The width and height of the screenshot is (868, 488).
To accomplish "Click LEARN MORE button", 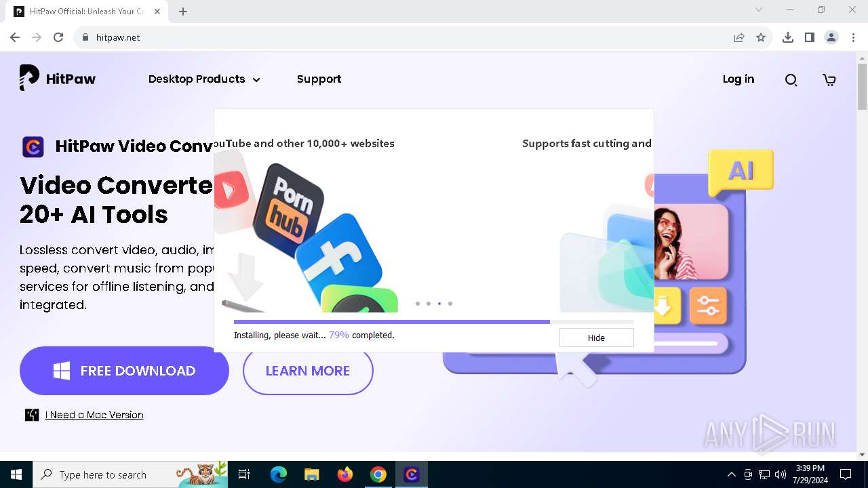I will 308,371.
